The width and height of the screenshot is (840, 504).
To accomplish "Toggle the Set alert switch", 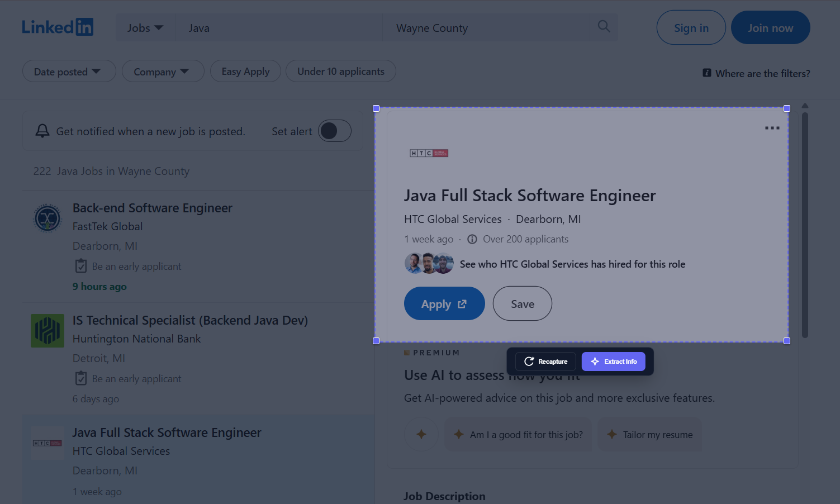I will [x=335, y=131].
